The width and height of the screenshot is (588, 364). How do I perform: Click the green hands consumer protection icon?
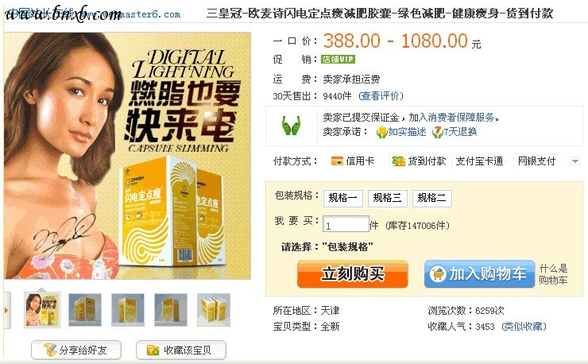[x=291, y=126]
